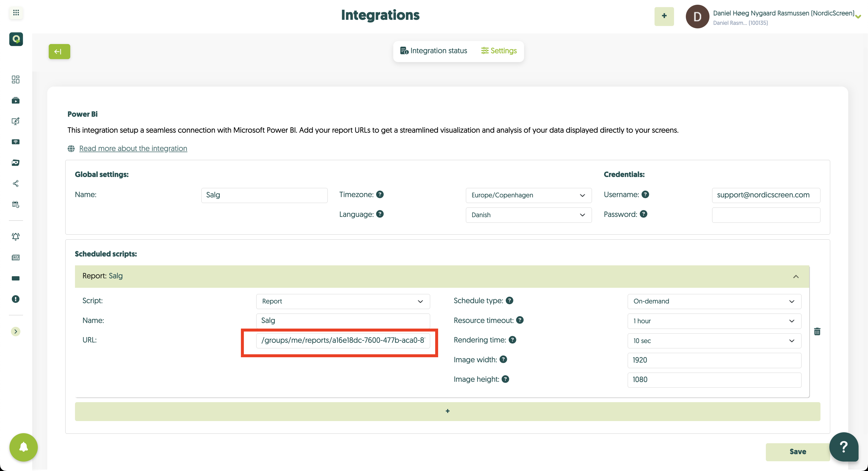868x471 pixels.
Task: Open Rendering time dropdown 10 sec
Action: [x=714, y=340]
